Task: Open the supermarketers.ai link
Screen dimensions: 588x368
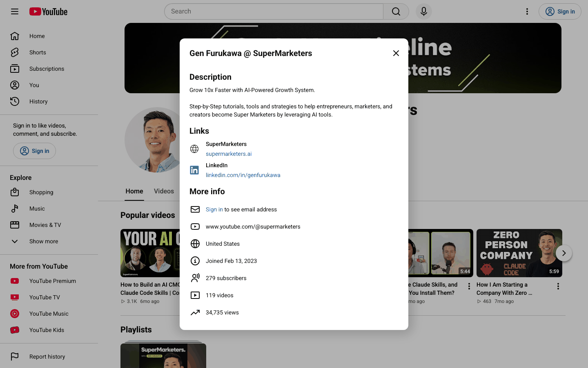Action: point(229,154)
